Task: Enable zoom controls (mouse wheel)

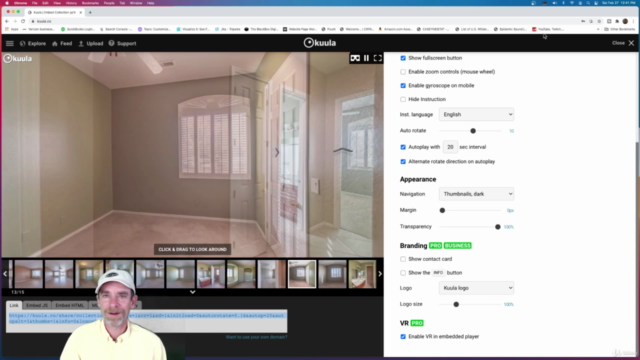Action: (x=403, y=72)
